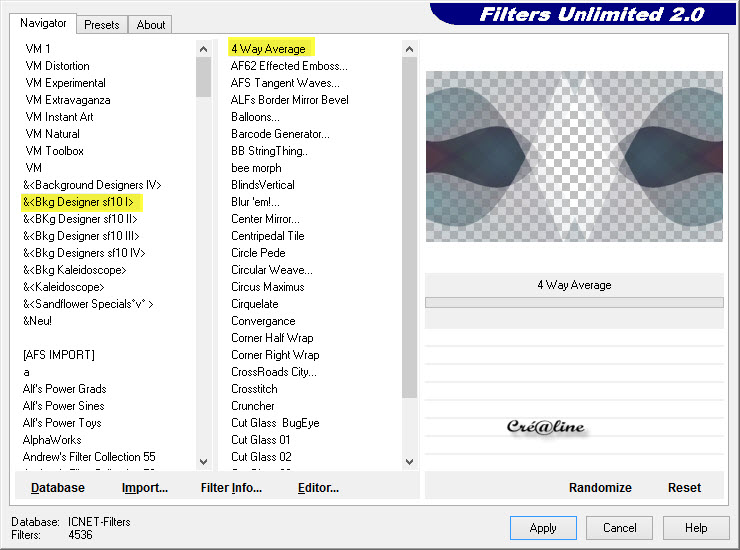
Task: Open the Database menu button
Action: pos(58,488)
